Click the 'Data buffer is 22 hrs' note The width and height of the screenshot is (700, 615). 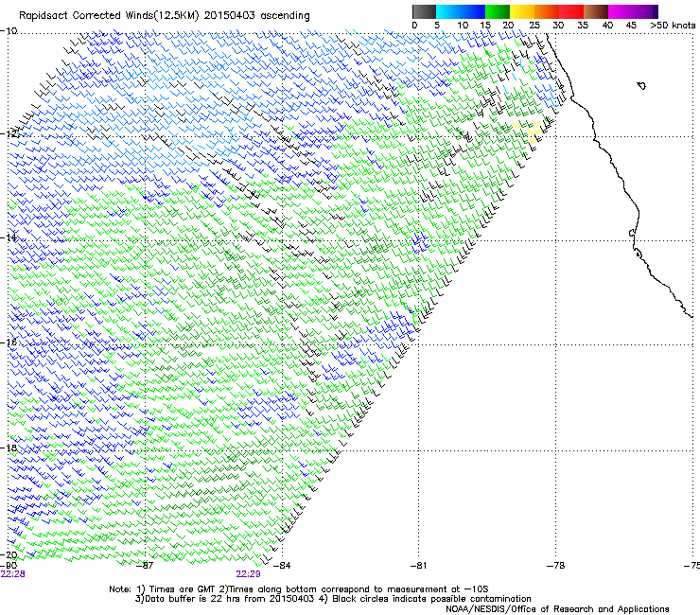[x=334, y=599]
